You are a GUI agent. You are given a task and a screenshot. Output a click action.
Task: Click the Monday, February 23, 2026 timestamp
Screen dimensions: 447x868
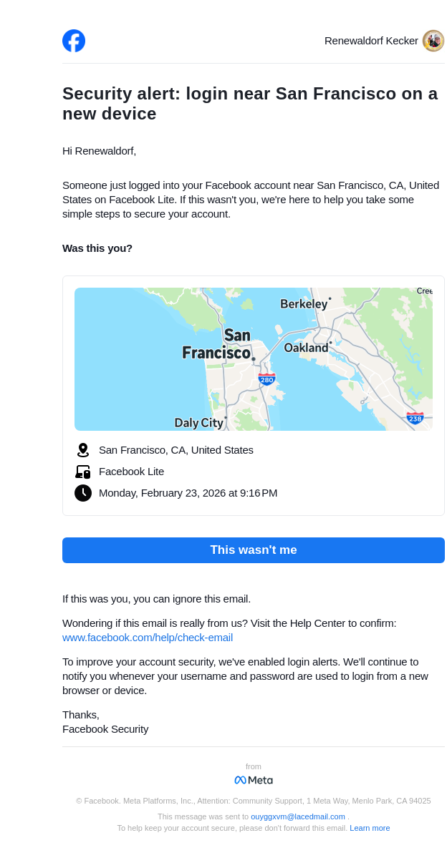[x=188, y=493]
